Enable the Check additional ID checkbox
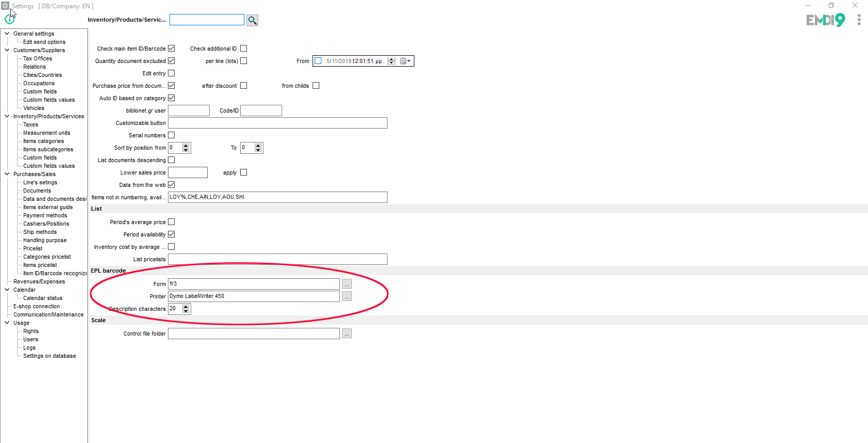Screen dimensions: 868x443 tap(244, 49)
